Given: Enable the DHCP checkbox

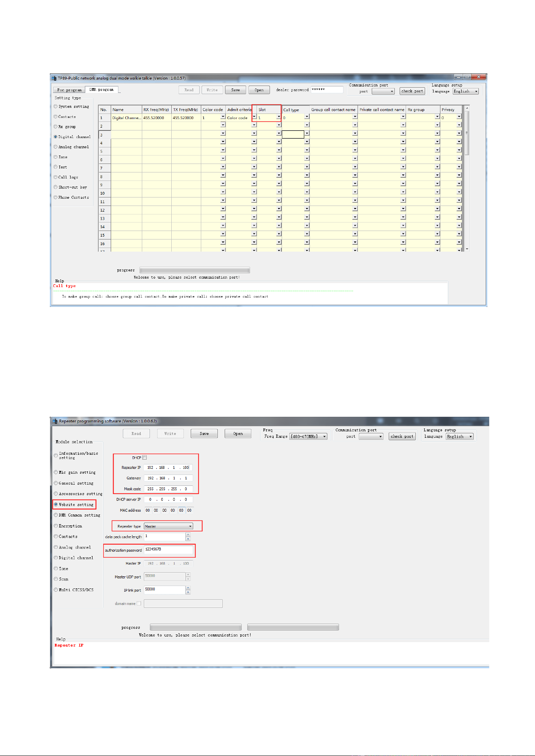Looking at the screenshot, I should (x=145, y=458).
